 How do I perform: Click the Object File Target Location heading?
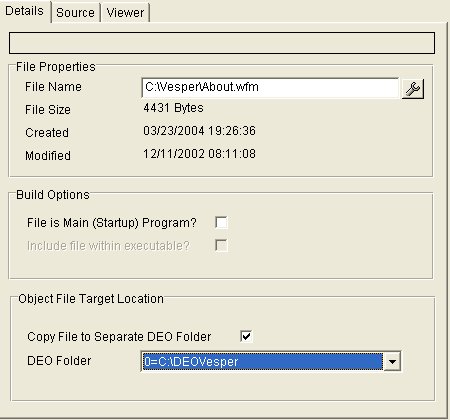[91, 299]
